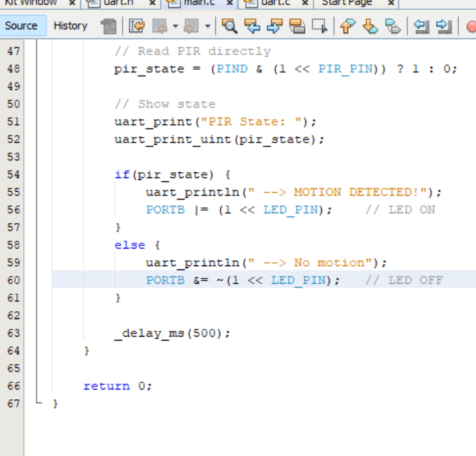The image size is (476, 456).
Task: Switch to the uart.c tab
Action: [x=275, y=3]
